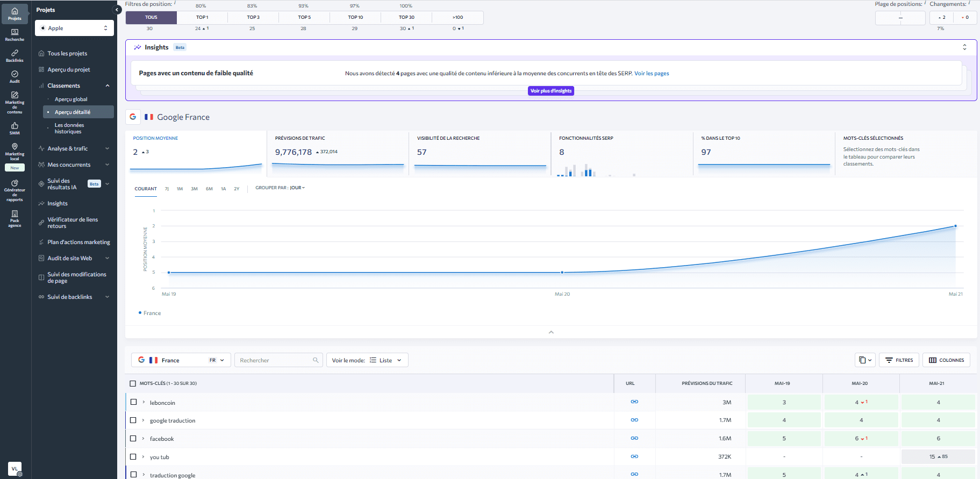Open Marketing de contenu icon
This screenshot has width=980, height=479.
pos(15,103)
